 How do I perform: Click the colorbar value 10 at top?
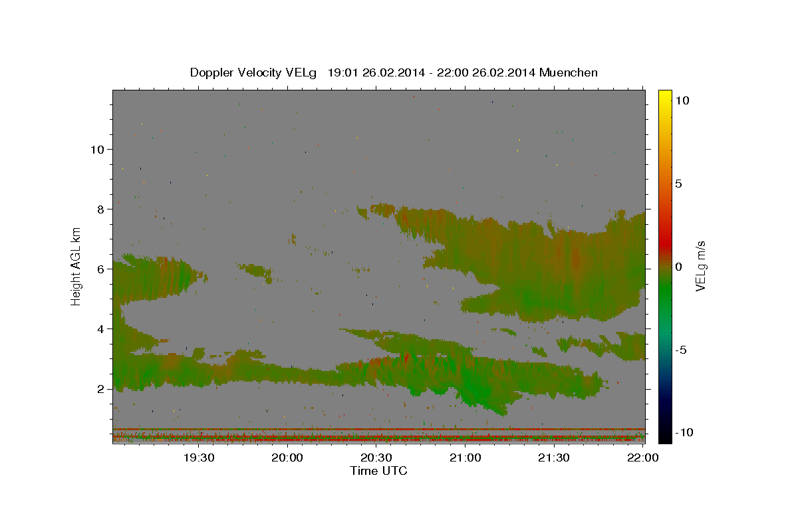click(682, 100)
